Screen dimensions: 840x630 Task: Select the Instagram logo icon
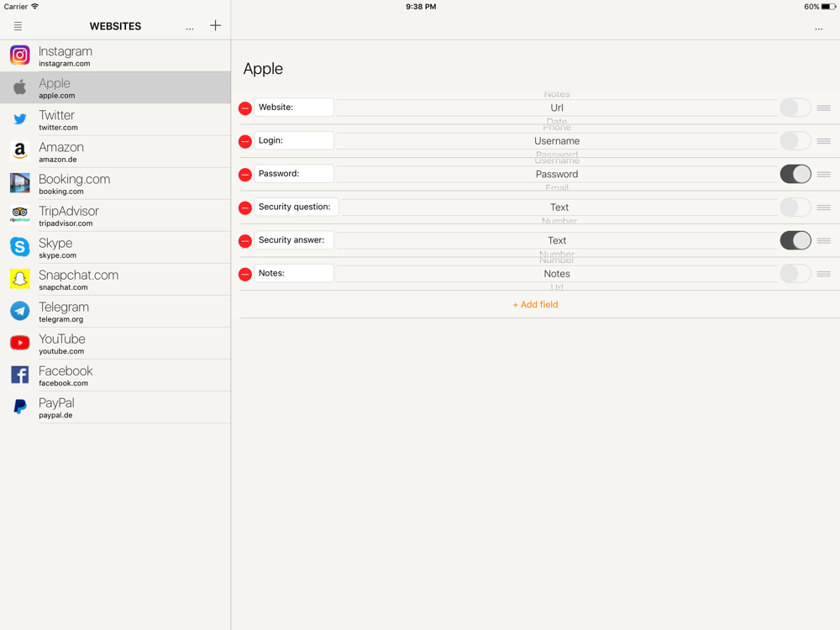[x=20, y=55]
